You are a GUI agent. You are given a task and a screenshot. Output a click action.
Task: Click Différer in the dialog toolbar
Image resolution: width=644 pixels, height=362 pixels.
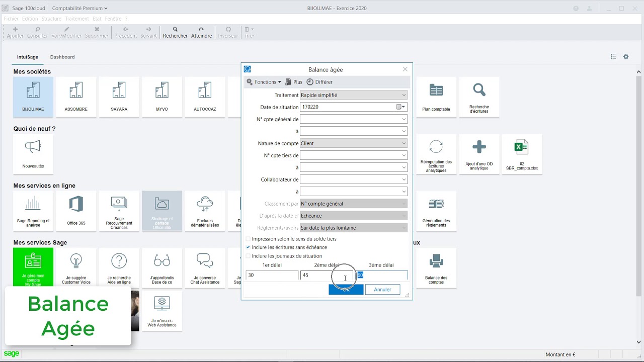(x=319, y=82)
